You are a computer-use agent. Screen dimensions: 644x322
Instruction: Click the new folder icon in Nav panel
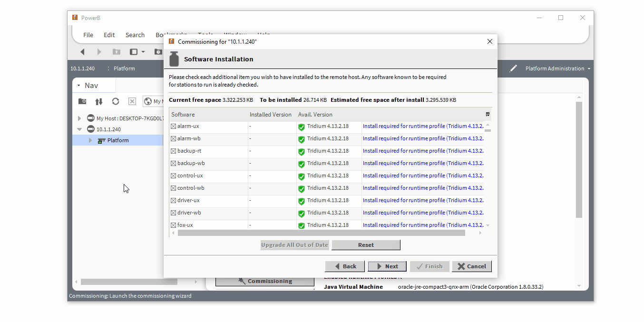point(82,101)
